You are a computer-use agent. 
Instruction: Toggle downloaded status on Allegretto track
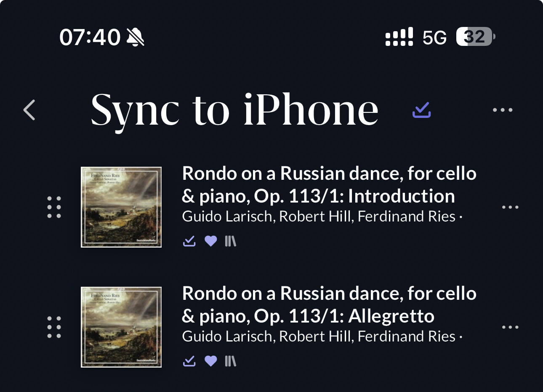click(x=189, y=361)
